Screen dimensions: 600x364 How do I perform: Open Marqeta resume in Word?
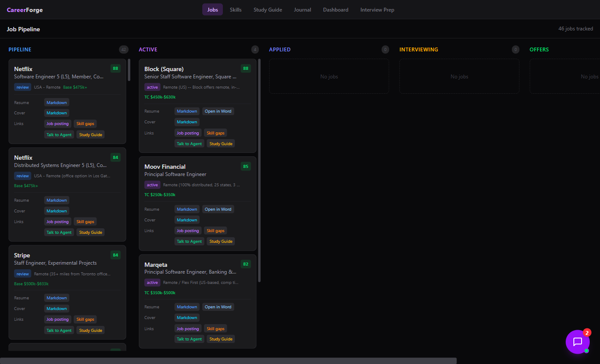pyautogui.click(x=218, y=307)
